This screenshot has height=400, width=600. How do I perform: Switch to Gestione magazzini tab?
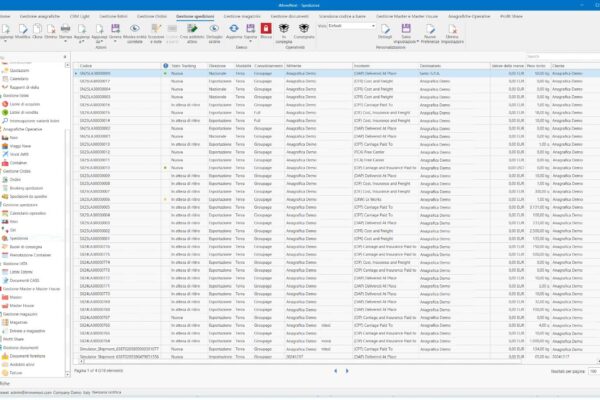pos(242,16)
